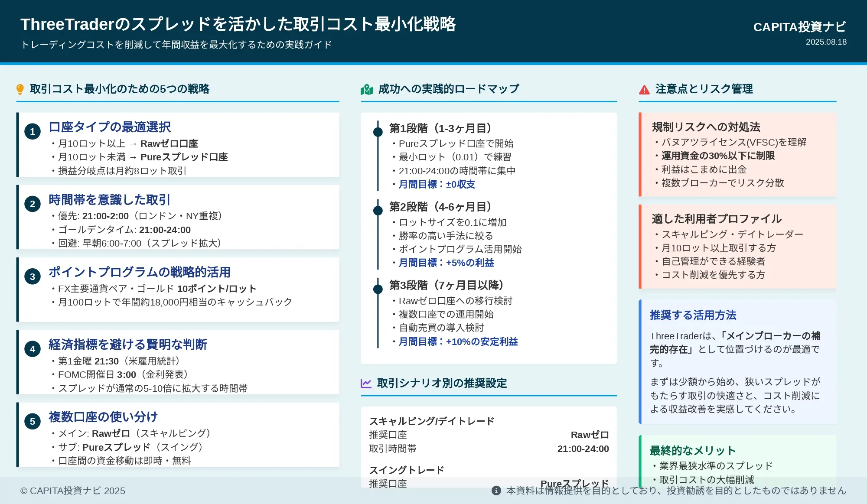Click the line 複数ブローカーでリスク分散

(x=720, y=183)
